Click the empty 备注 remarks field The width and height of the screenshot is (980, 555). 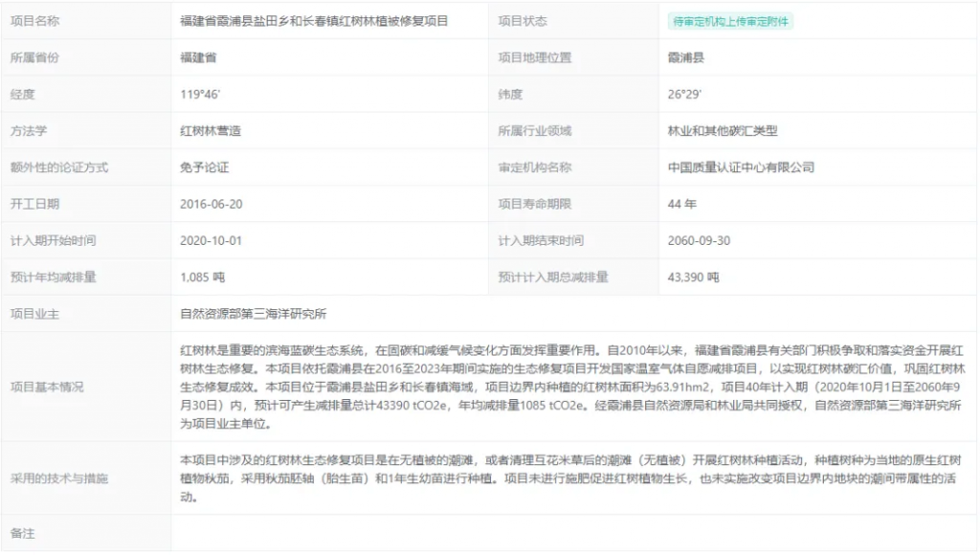[574, 533]
